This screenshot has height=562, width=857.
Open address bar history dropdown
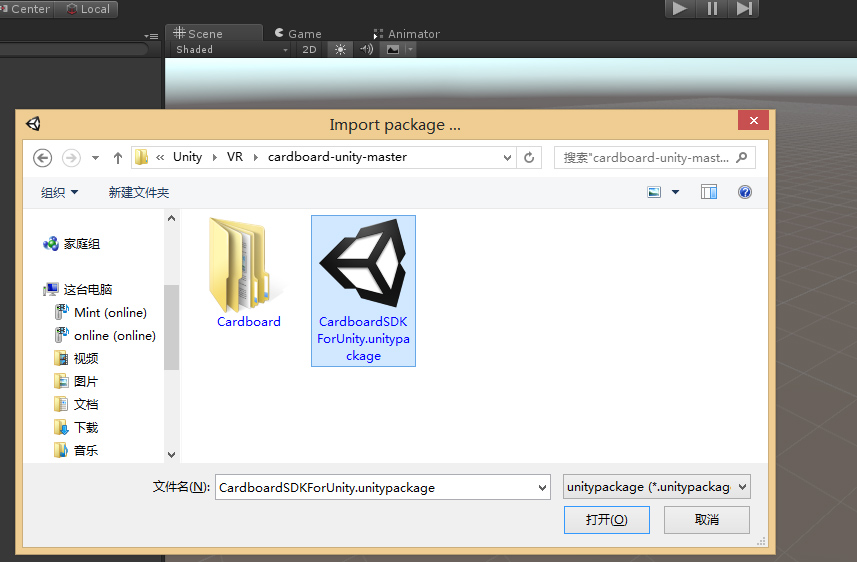[x=507, y=157]
